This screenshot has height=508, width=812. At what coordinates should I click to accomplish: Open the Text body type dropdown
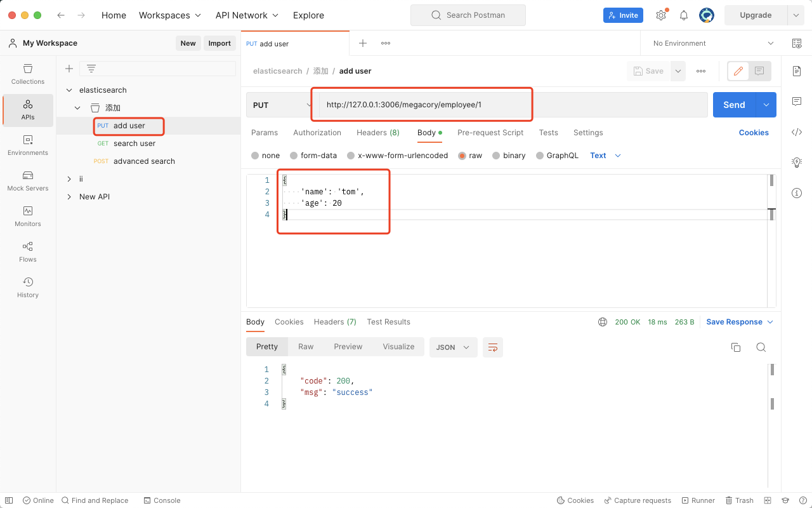[x=603, y=155]
